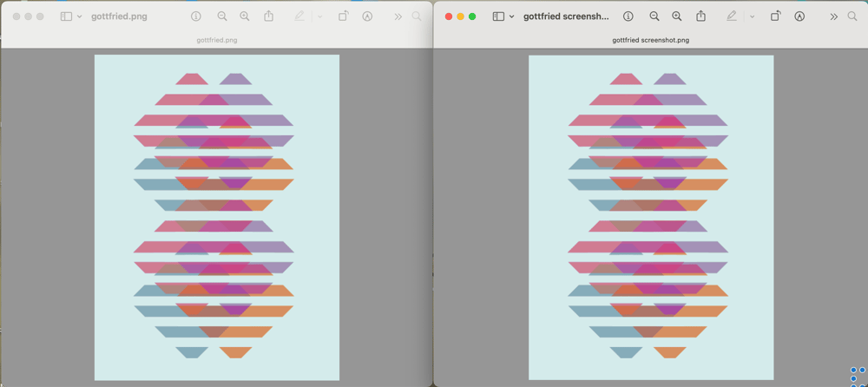Click gottfried screensh... window title
Screen dimensions: 868x387
(566, 16)
